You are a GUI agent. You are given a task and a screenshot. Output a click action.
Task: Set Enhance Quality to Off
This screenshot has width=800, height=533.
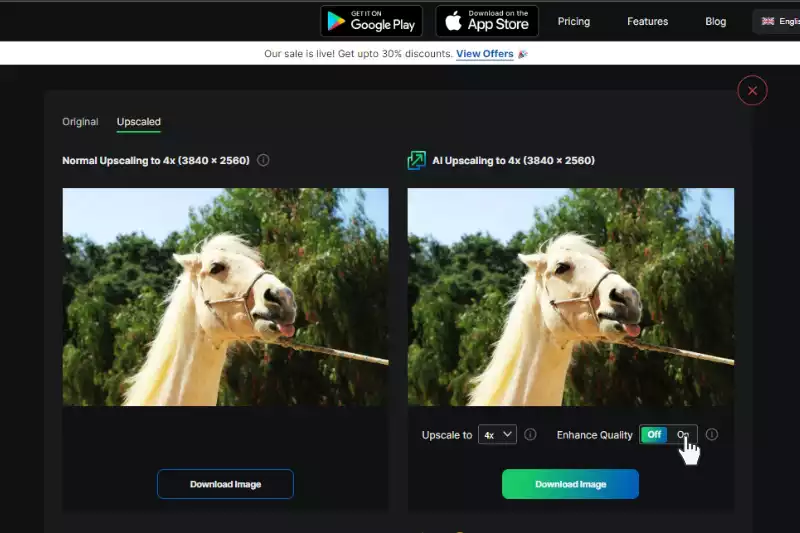point(654,435)
